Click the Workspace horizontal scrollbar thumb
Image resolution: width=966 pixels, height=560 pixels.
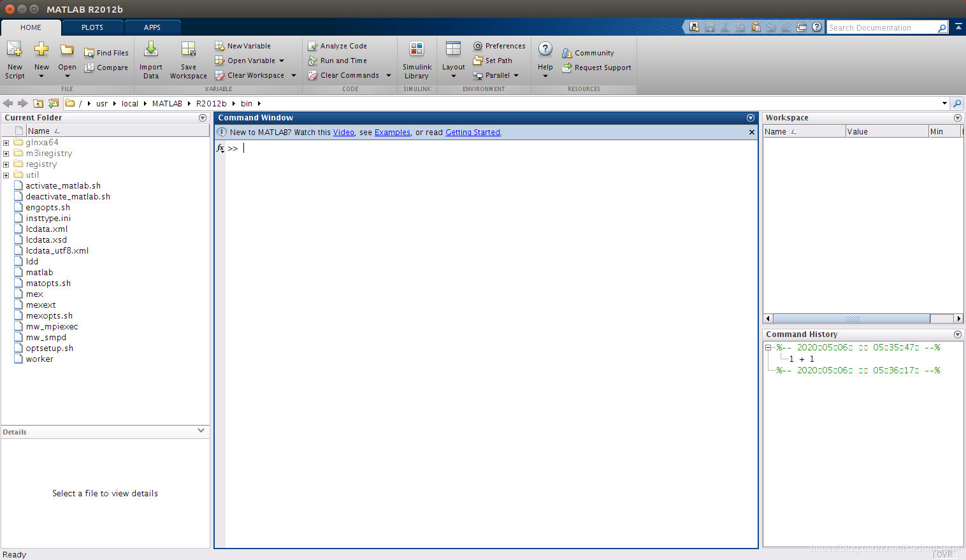(852, 319)
